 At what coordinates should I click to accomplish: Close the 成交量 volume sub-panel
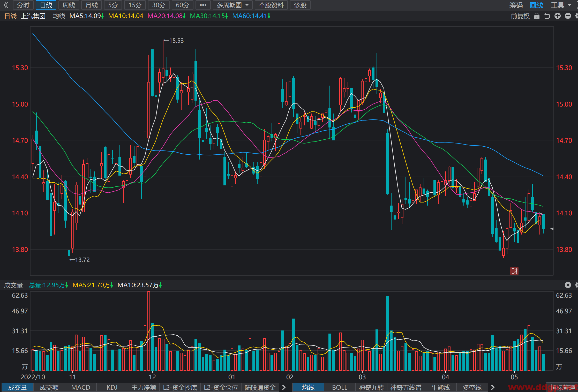point(568,285)
